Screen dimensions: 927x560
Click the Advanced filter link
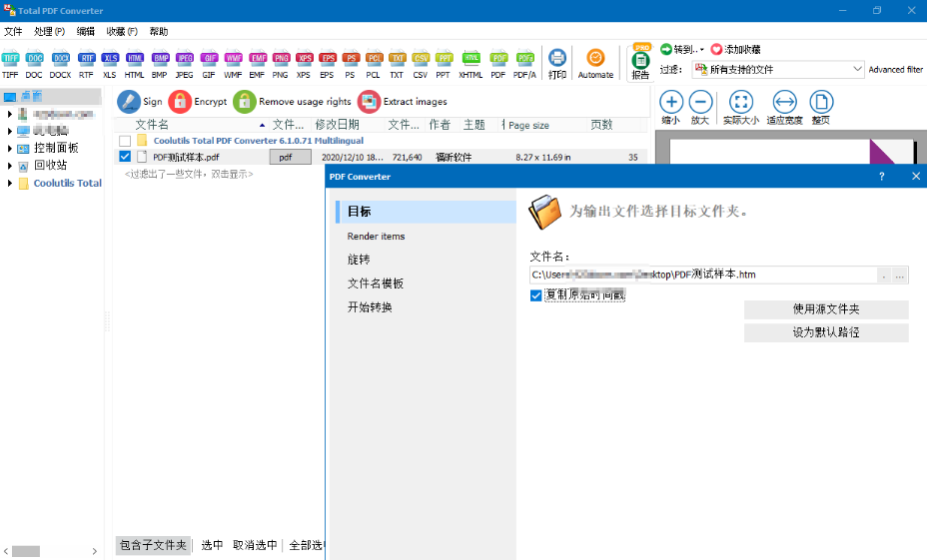(x=896, y=70)
